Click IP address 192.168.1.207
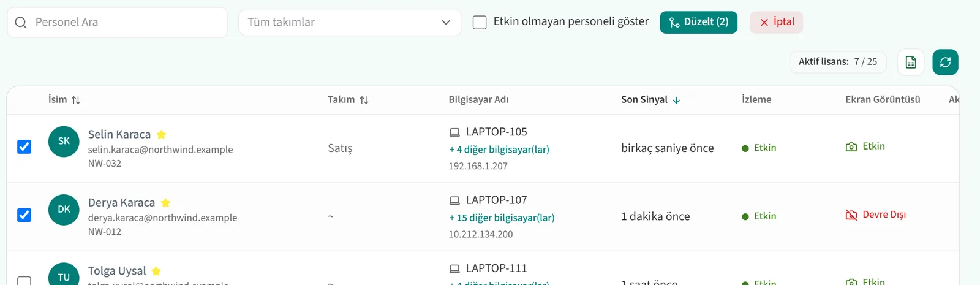 [x=478, y=166]
